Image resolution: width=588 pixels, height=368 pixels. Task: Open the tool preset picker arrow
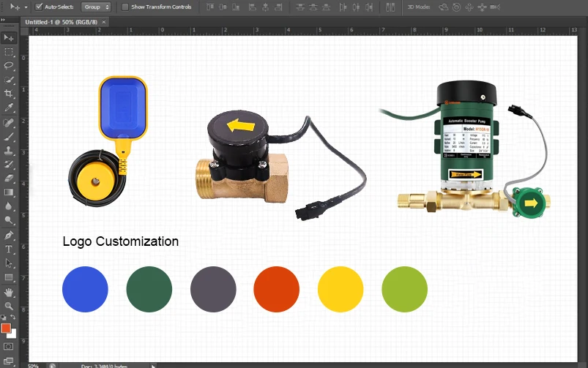coord(26,7)
